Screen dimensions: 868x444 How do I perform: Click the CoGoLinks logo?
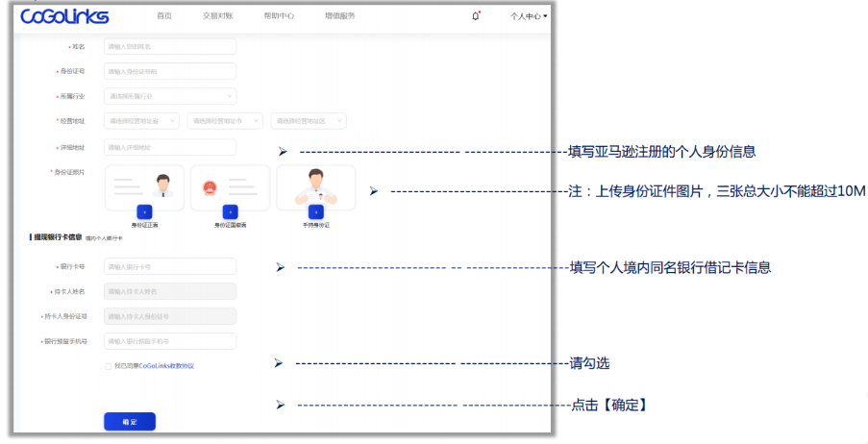64,16
